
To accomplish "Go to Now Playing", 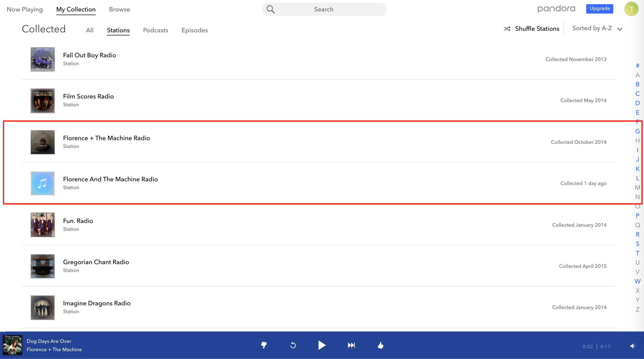I will click(x=25, y=9).
